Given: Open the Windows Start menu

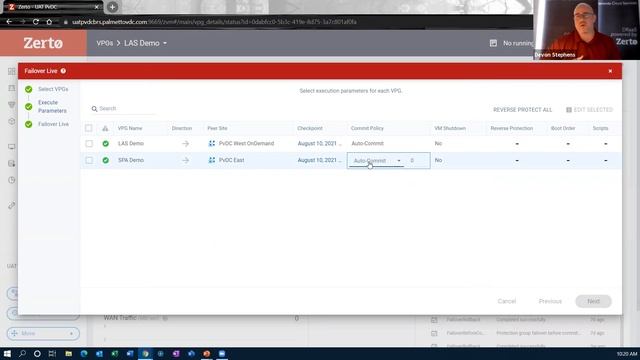Looking at the screenshot, I should tap(7, 353).
